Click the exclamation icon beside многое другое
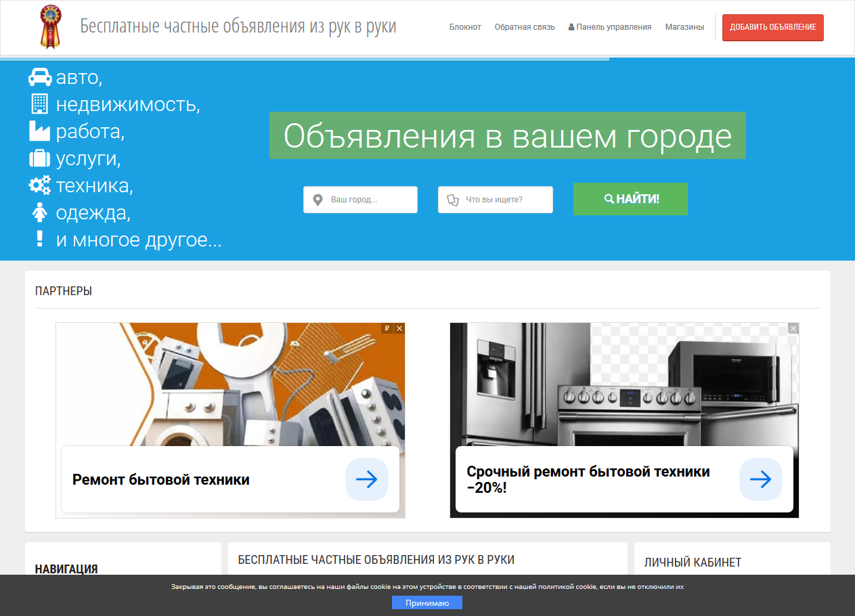855x616 pixels. 40,238
